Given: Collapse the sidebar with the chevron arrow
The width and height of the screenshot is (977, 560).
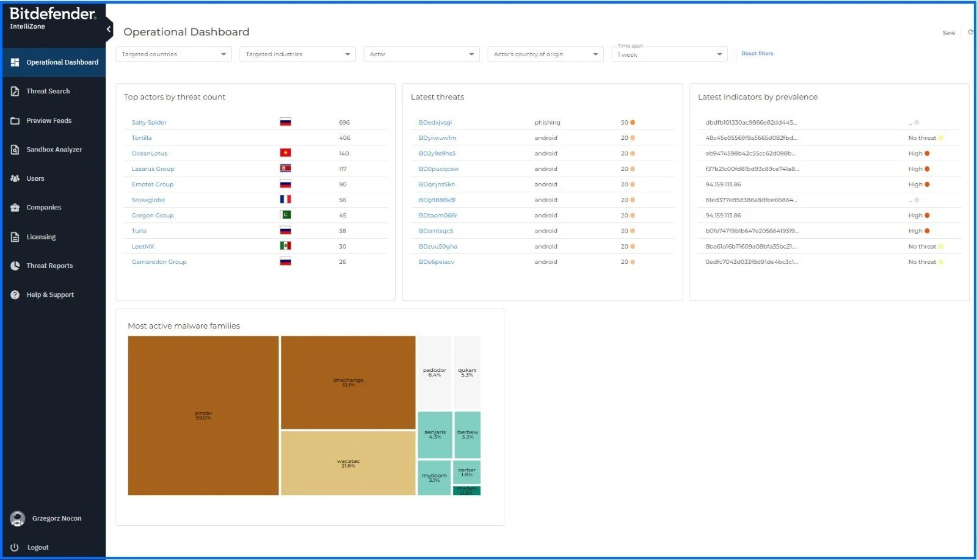Looking at the screenshot, I should click(109, 29).
